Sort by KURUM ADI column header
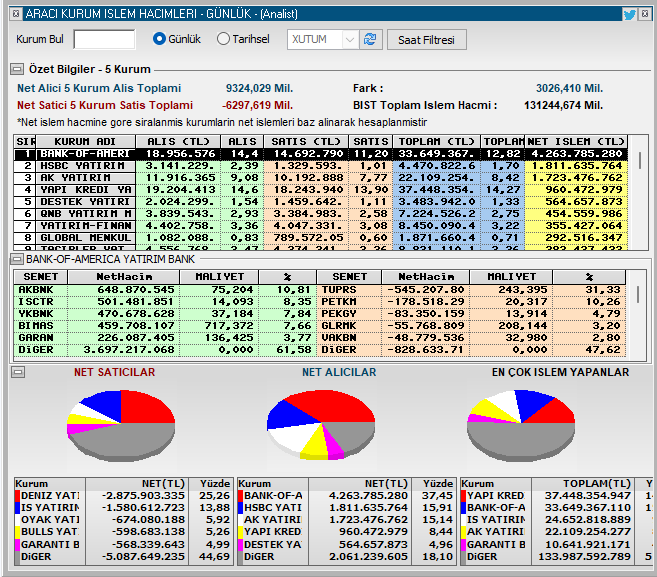The width and height of the screenshot is (657, 577). (85, 141)
